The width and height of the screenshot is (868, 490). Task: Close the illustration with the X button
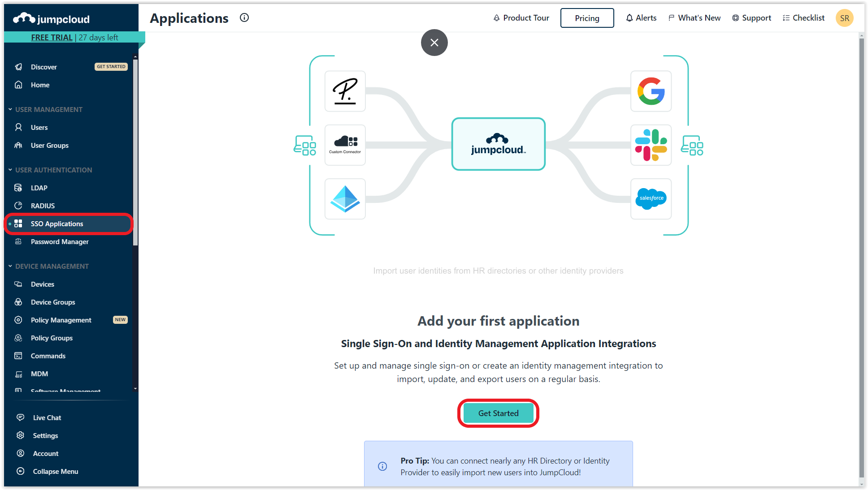click(434, 43)
